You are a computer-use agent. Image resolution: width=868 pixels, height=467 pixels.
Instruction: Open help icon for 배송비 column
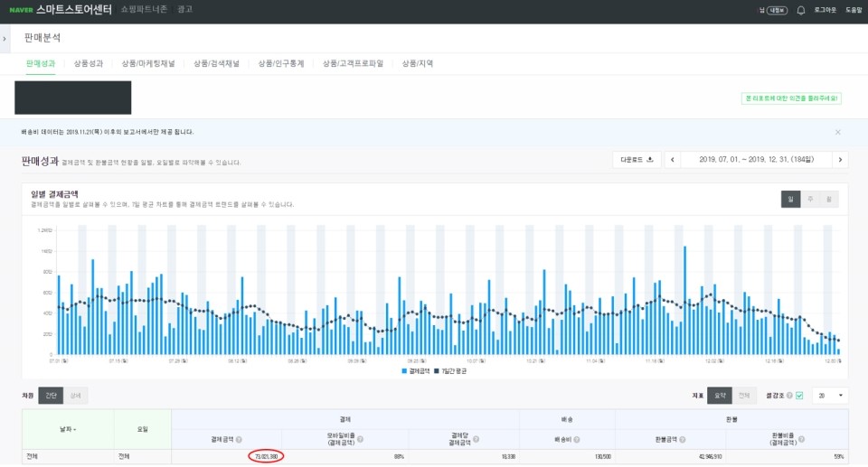click(x=577, y=440)
